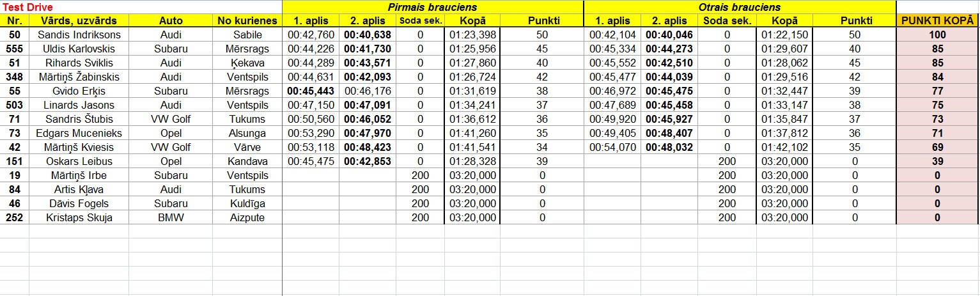The image size is (980, 296).
Task: Select the 'No kurienes' column header
Action: pyautogui.click(x=247, y=20)
